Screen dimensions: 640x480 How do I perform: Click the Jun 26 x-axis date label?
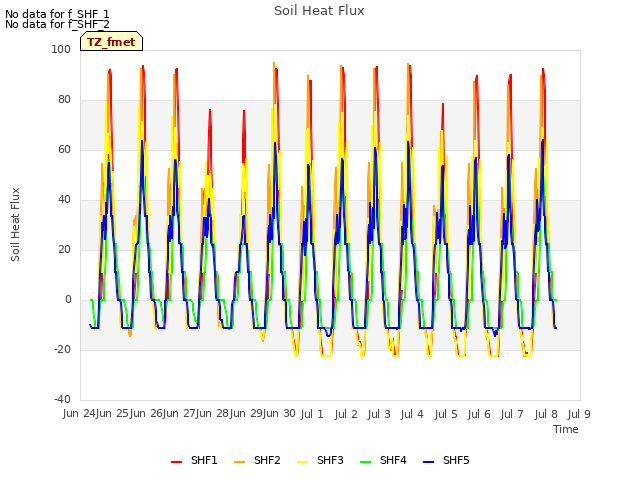pyautogui.click(x=147, y=414)
